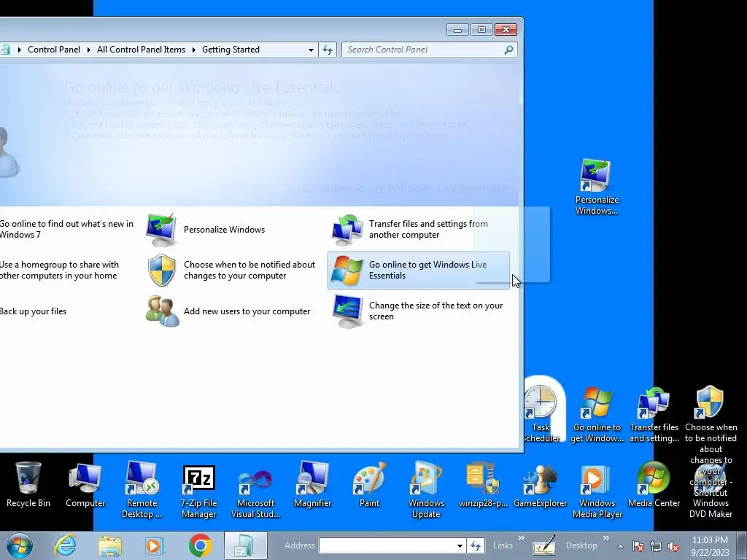Open Change the size of the text item
Image resolution: width=747 pixels, height=560 pixels.
pyautogui.click(x=418, y=311)
